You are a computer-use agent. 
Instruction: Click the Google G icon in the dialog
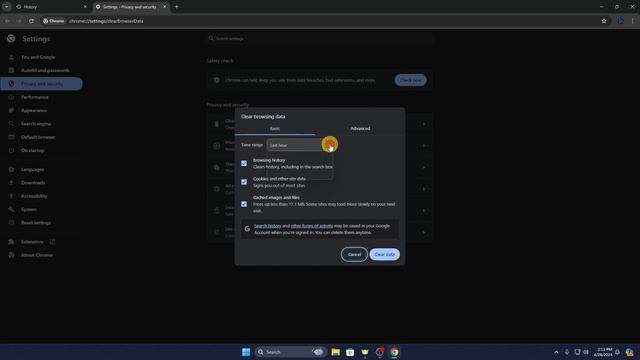point(247,229)
